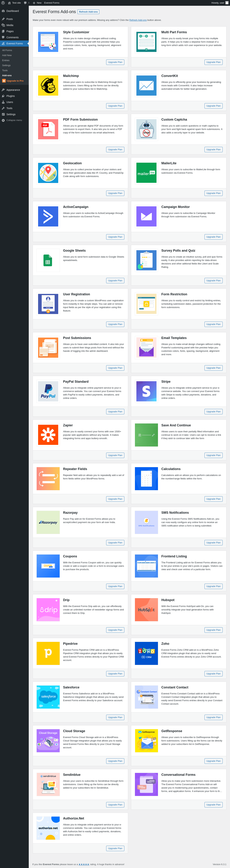Click Upgrade Plan for Custom Captcha
230x868 pixels.
213,150
